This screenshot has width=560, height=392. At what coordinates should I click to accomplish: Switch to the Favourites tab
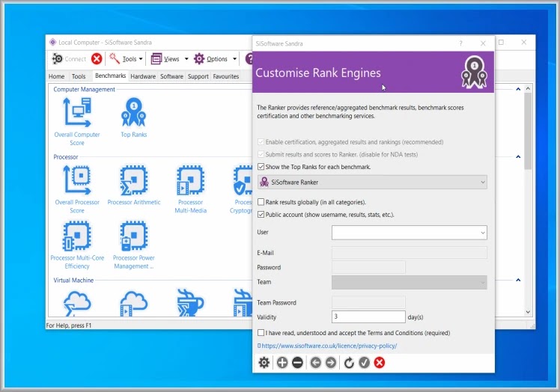tap(225, 76)
